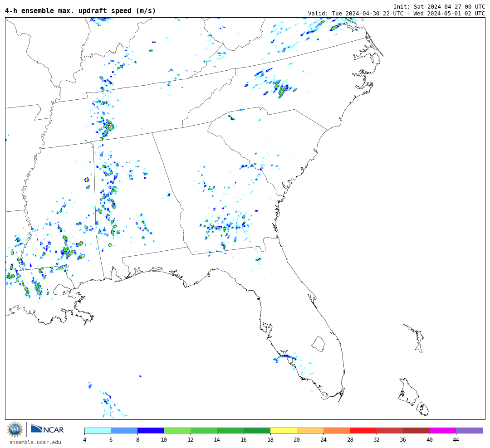Viewport: 490px width, 448px height.
Task: Select the orange 24-28 color swatch
Action: tap(337, 431)
